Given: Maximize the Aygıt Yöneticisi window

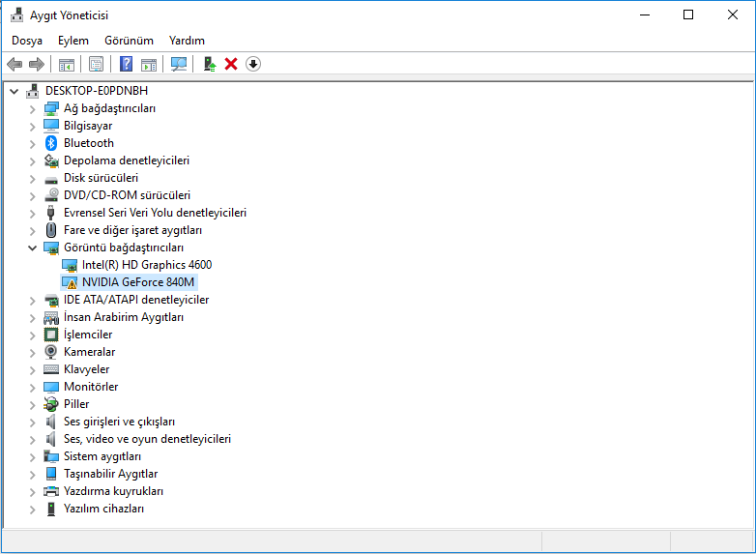Looking at the screenshot, I should (688, 15).
